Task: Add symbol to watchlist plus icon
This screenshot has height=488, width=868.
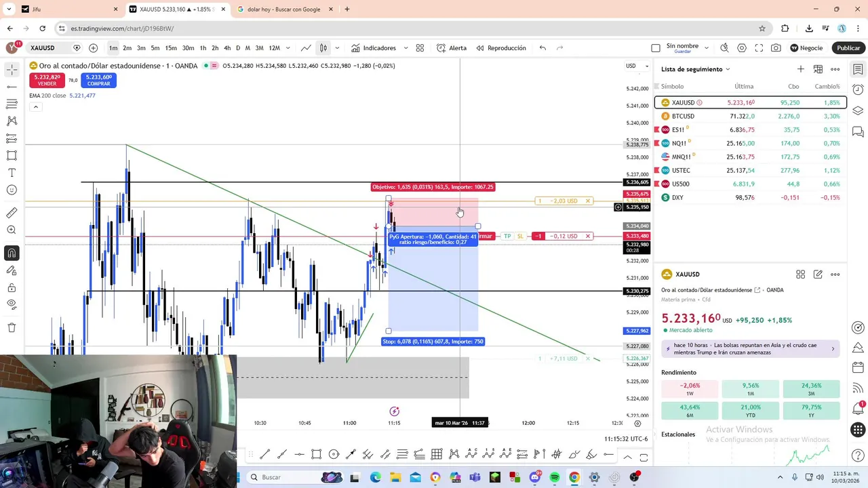Action: coord(801,69)
